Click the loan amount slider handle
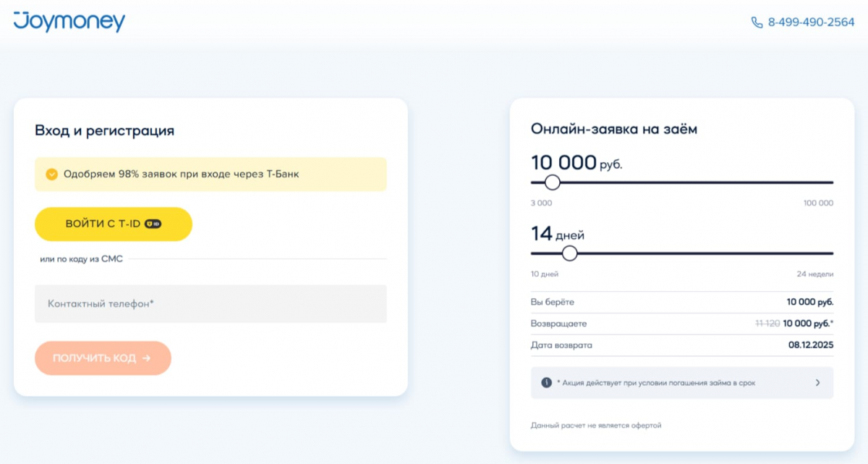Image resolution: width=868 pixels, height=464 pixels. [553, 182]
